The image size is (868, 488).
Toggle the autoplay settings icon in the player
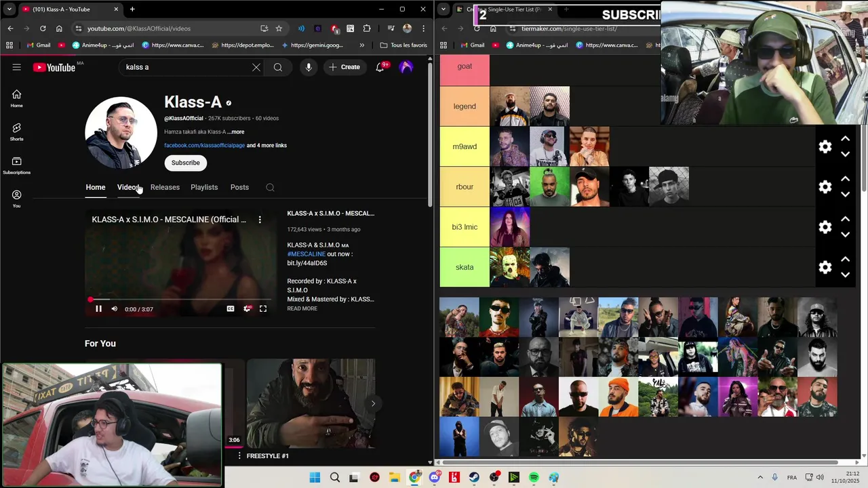[247, 309]
